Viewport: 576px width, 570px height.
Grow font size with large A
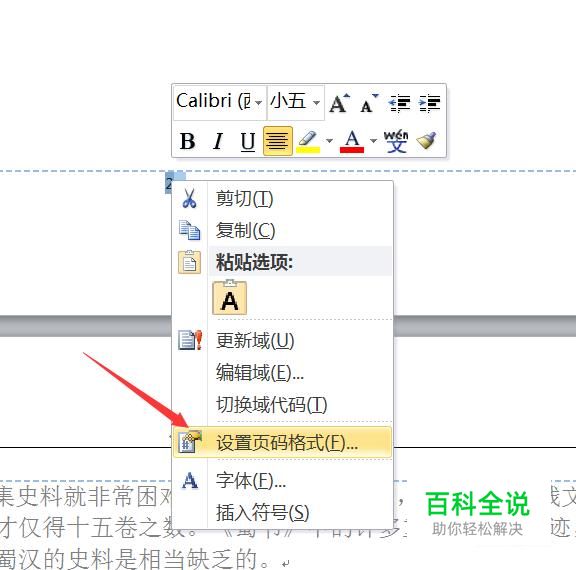coord(339,103)
